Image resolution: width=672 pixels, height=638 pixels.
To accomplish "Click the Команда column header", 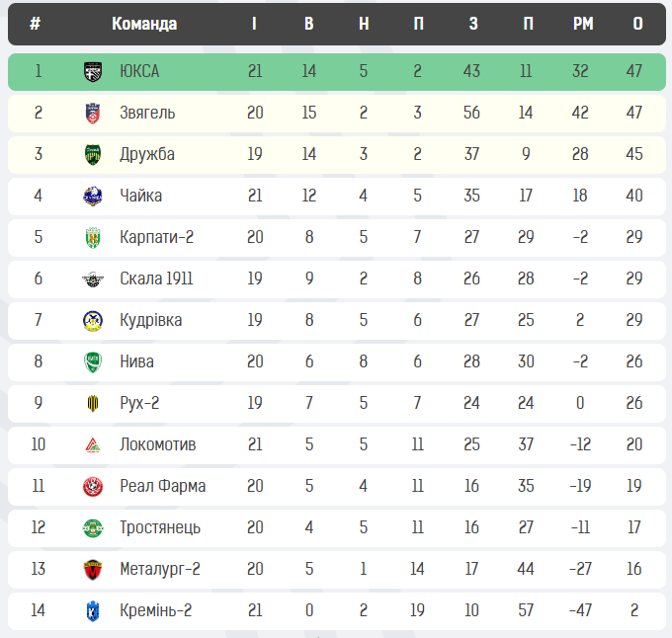I will click(x=144, y=24).
